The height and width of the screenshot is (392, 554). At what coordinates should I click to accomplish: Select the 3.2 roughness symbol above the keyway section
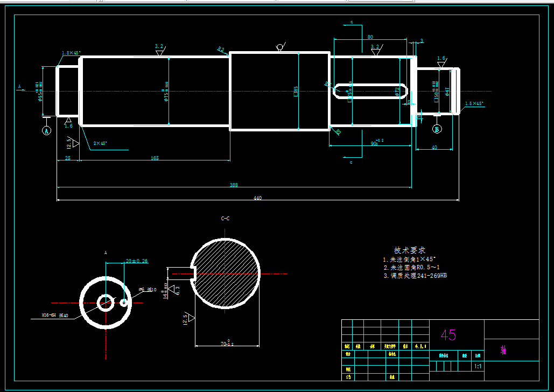(375, 50)
